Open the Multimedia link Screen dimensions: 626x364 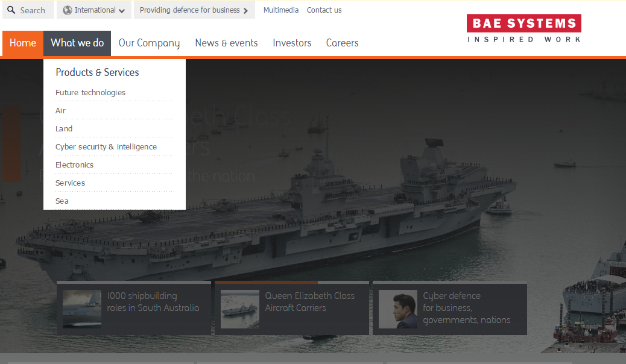tap(280, 10)
